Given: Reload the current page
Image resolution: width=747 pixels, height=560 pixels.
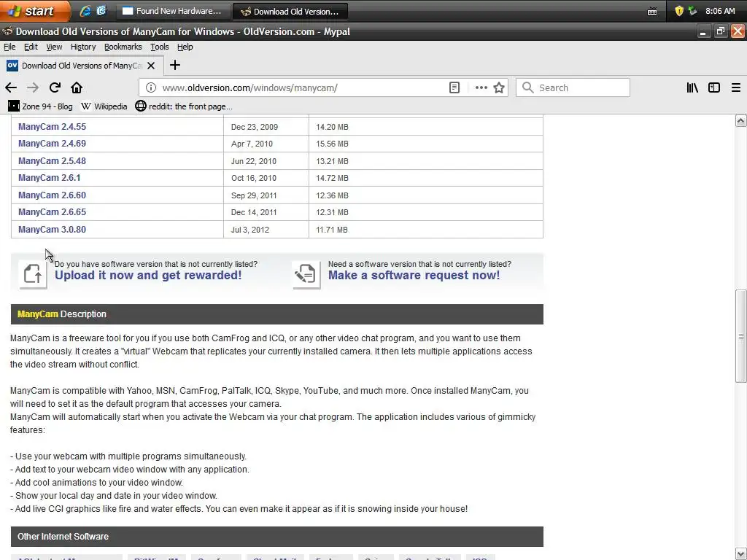Looking at the screenshot, I should tap(55, 87).
